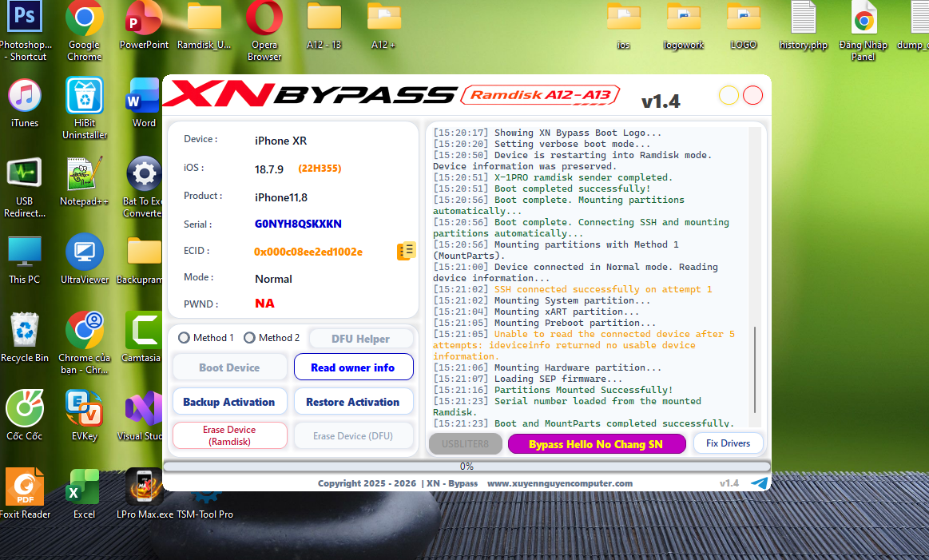Screen dimensions: 929x560
Task: Open Chrome của bạn profile shortcut
Action: [84, 343]
